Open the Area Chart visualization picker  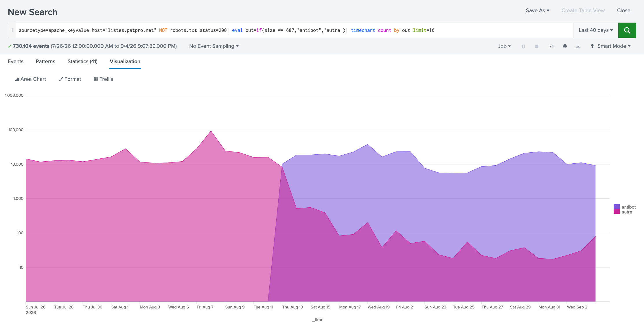click(x=30, y=79)
